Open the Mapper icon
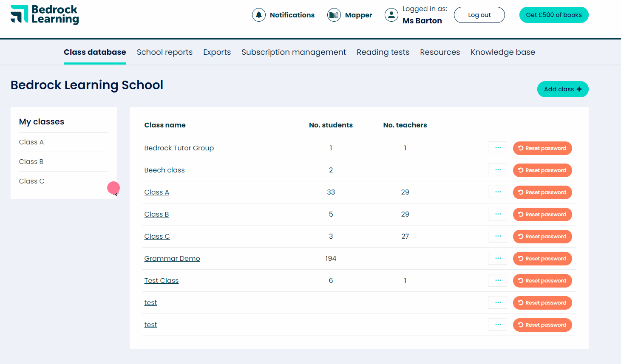621x364 pixels. point(334,15)
